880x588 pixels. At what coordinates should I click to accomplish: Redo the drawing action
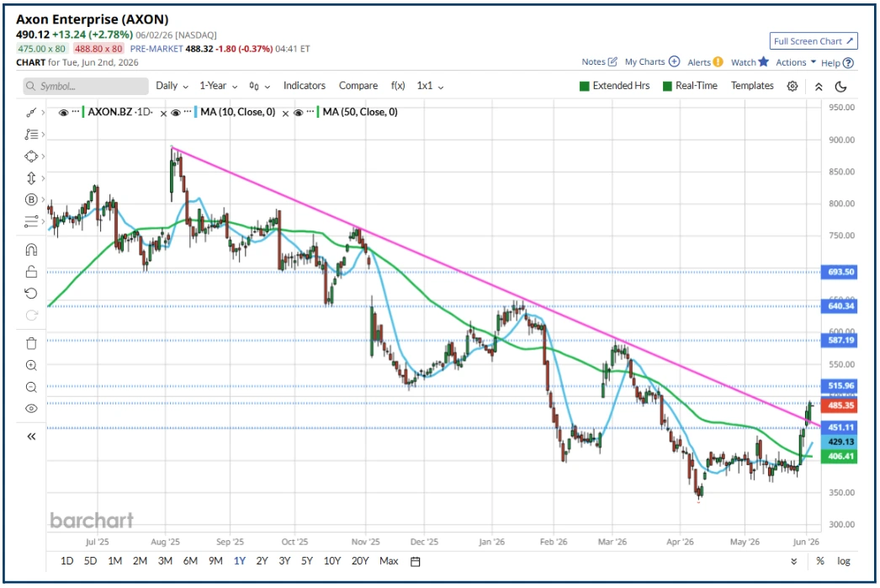[x=31, y=315]
